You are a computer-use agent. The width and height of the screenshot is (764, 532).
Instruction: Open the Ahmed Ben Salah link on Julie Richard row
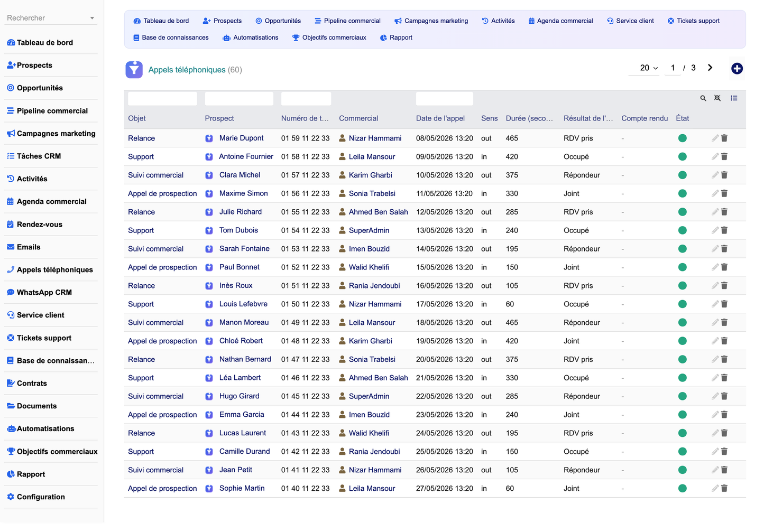379,212
